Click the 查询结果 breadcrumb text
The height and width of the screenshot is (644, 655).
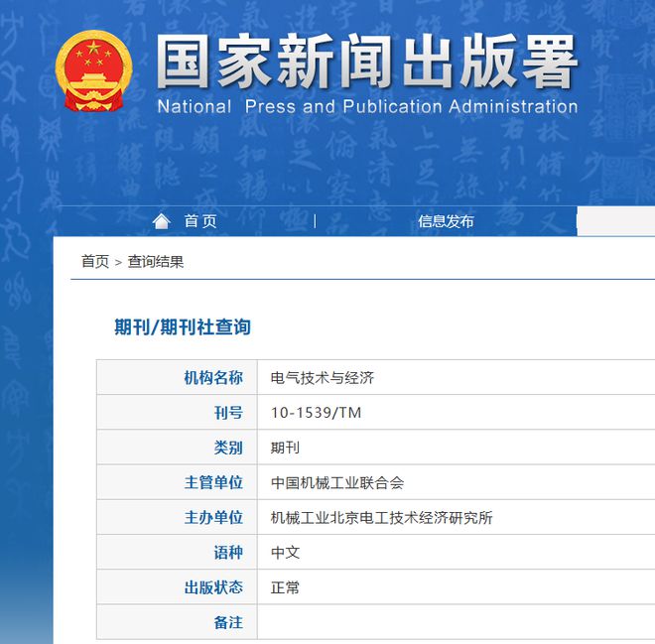pyautogui.click(x=156, y=262)
